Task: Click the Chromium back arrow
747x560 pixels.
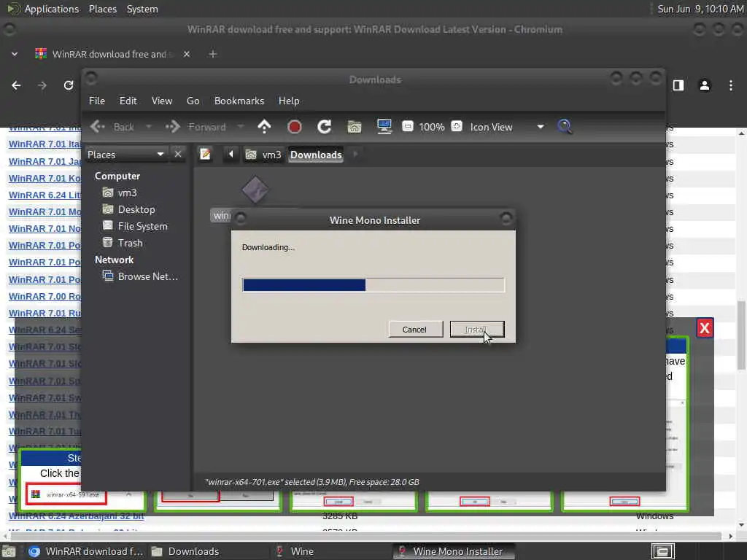Action: 16,85
